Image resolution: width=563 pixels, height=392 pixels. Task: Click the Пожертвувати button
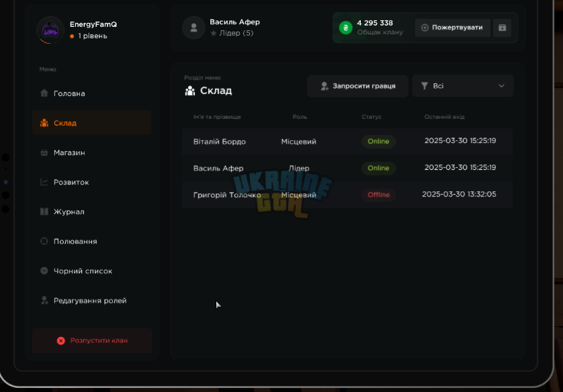pos(452,28)
